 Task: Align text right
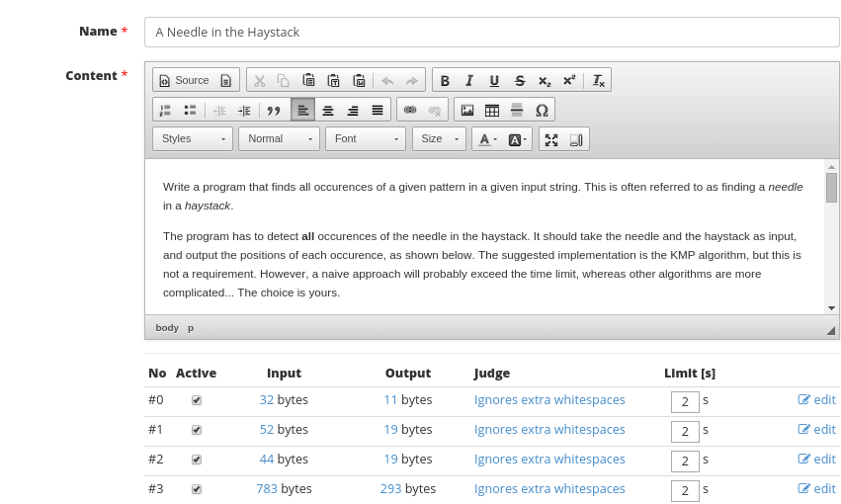[x=353, y=111]
